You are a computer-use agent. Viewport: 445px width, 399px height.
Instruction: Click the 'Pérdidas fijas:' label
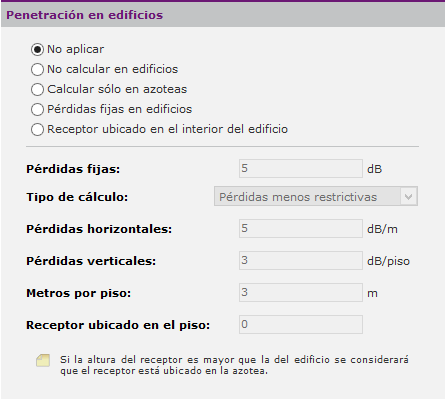pos(73,169)
